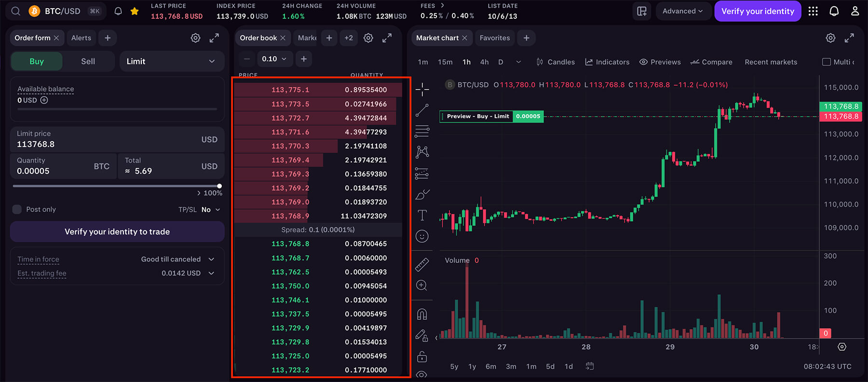Choose the text annotation tool
This screenshot has width=868, height=382.
click(422, 215)
